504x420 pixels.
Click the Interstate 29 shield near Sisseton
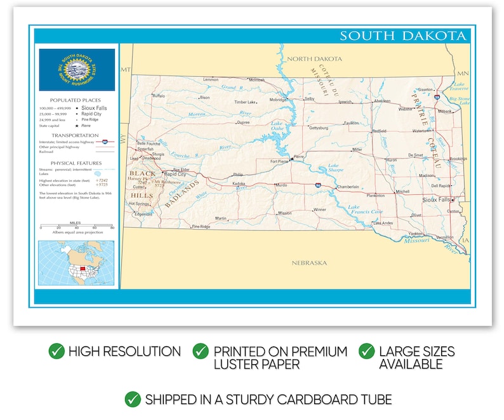[437, 96]
